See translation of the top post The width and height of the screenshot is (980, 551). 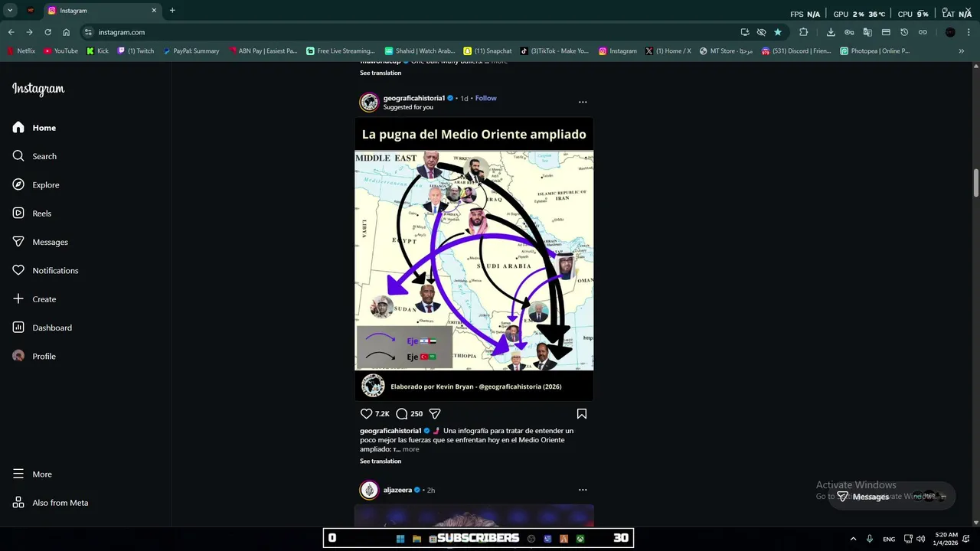point(381,73)
